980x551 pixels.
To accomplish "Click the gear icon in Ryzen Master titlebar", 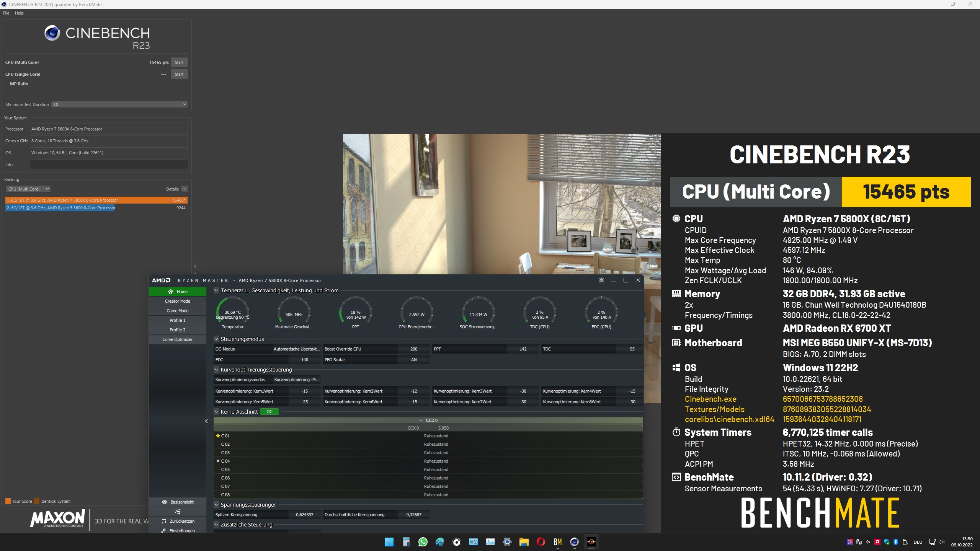I will coord(601,280).
